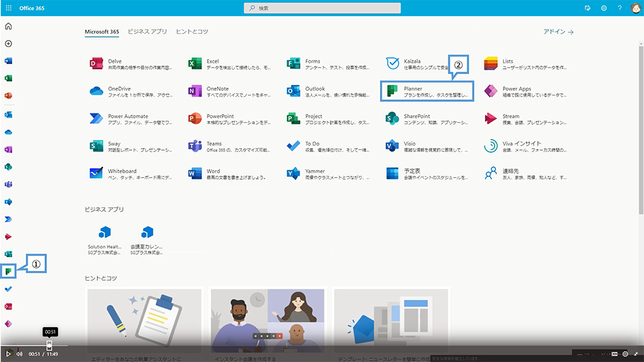Open the Project app tile

tap(328, 119)
